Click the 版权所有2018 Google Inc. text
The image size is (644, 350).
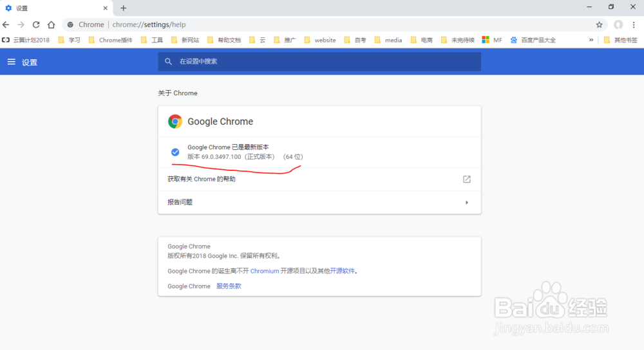[x=224, y=255]
